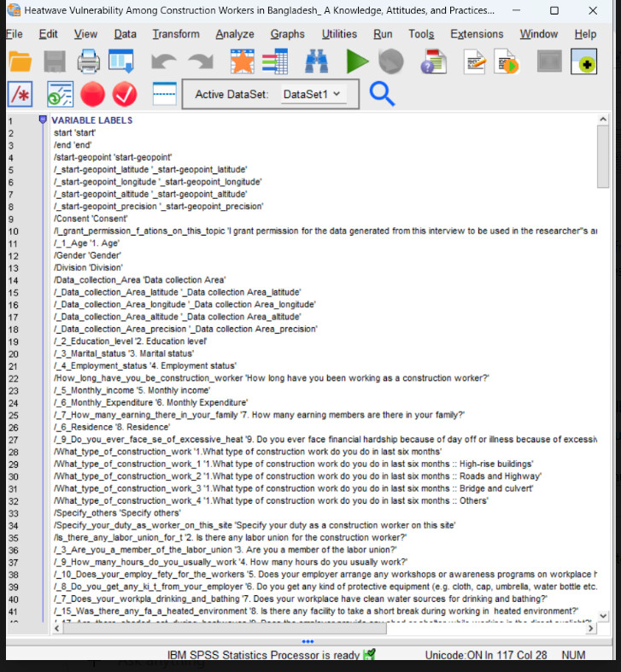The image size is (621, 672).
Task: Click the Run menu item
Action: [383, 34]
